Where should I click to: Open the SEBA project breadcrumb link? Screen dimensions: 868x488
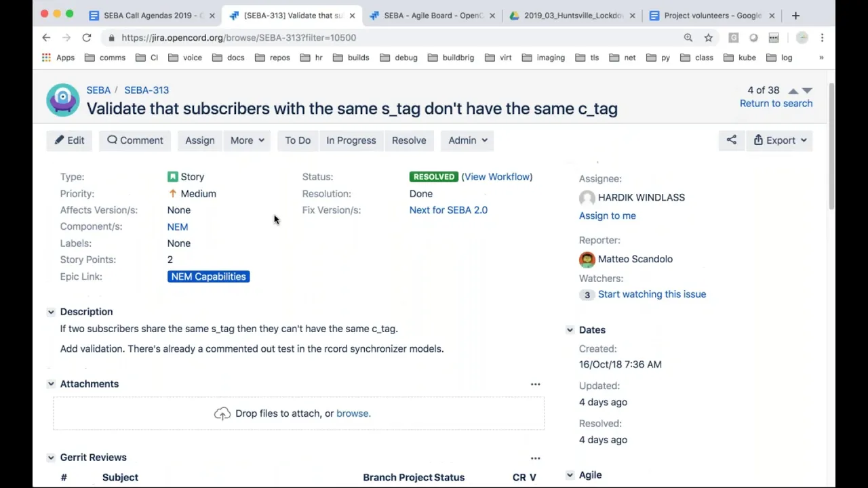[98, 90]
